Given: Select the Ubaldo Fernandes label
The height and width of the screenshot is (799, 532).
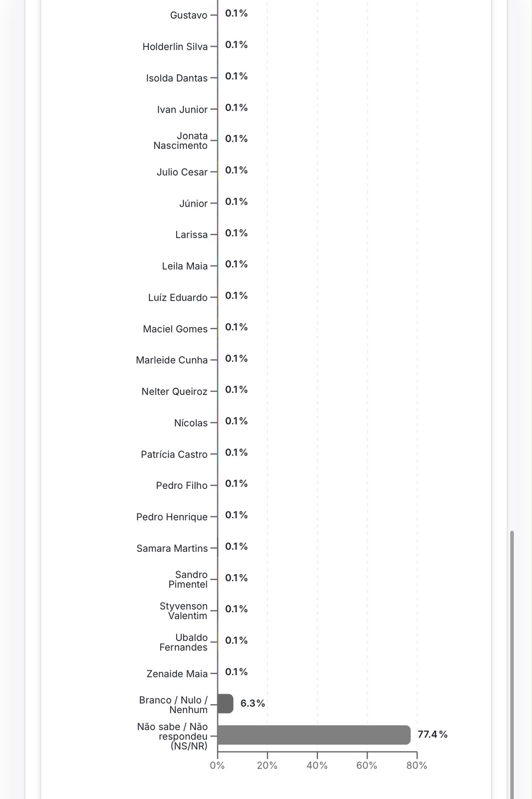Looking at the screenshot, I should 183,642.
